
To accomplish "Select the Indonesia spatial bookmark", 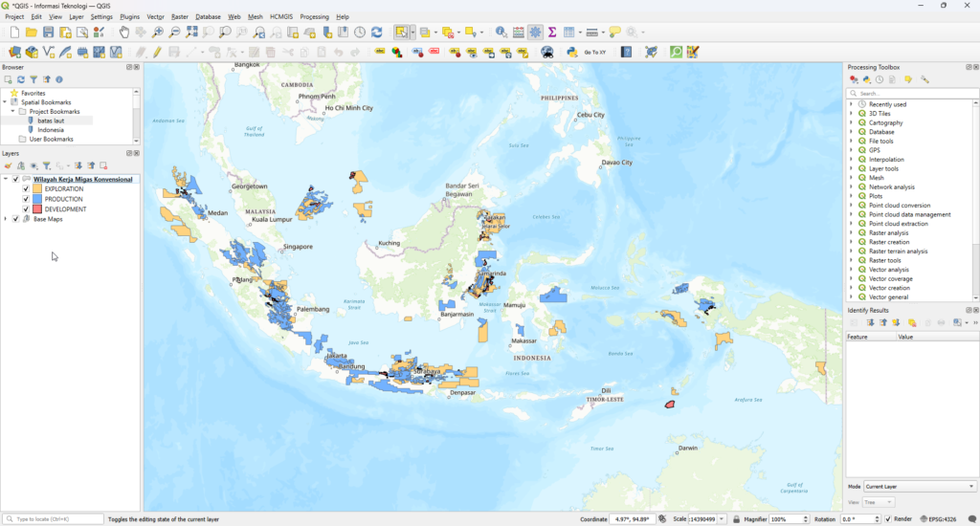I will (51, 130).
